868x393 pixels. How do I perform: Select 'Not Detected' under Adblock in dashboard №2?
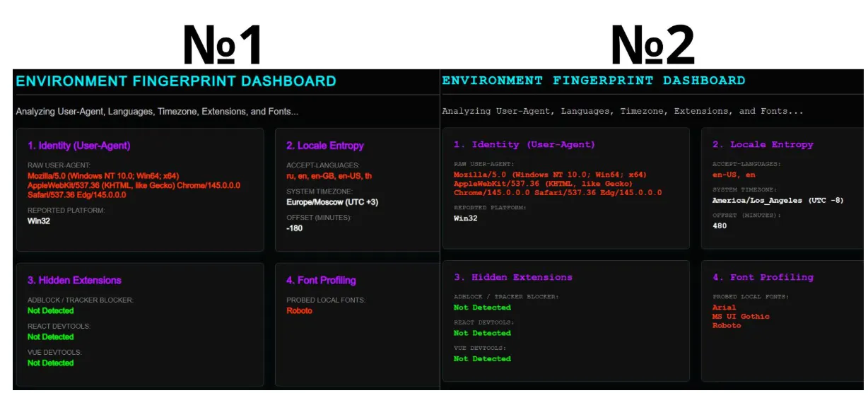[482, 307]
